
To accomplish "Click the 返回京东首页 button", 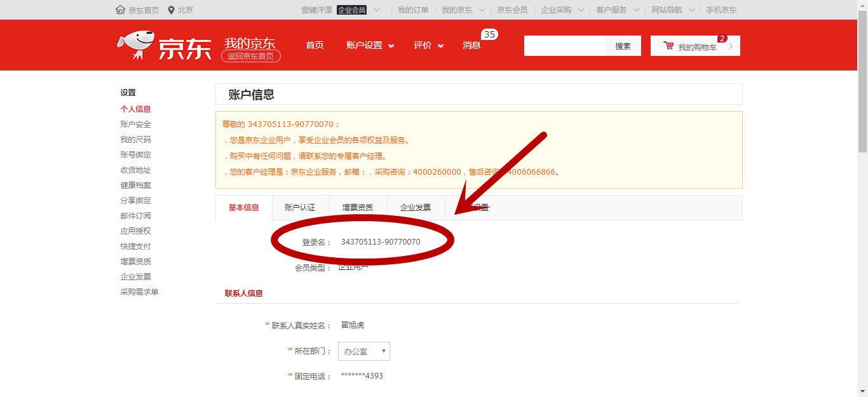I will tap(251, 56).
